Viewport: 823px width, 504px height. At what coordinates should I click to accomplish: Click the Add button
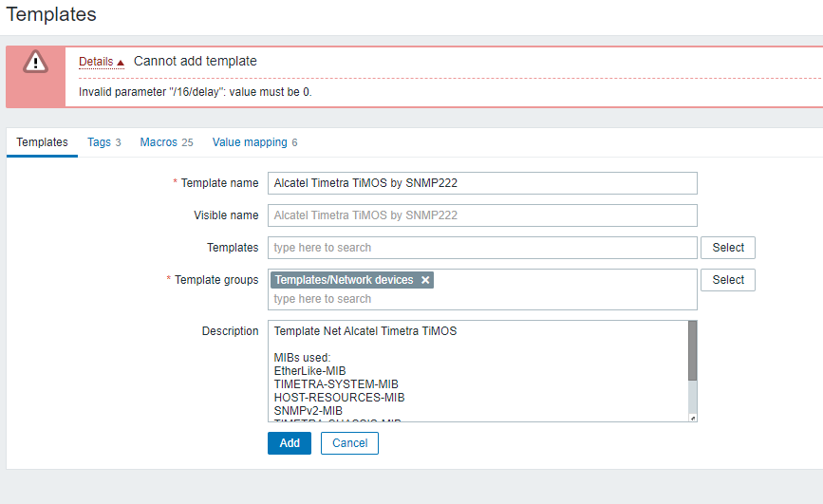(x=290, y=443)
